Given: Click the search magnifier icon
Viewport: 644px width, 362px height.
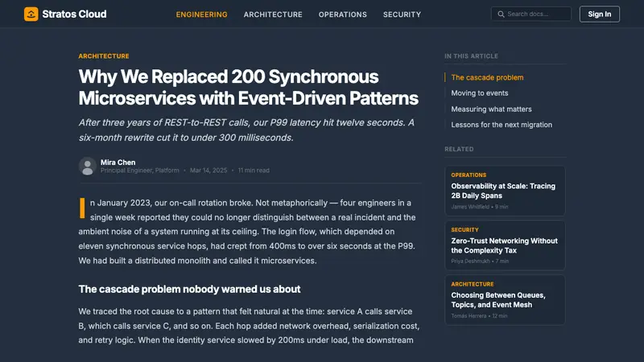Looking at the screenshot, I should tap(501, 14).
